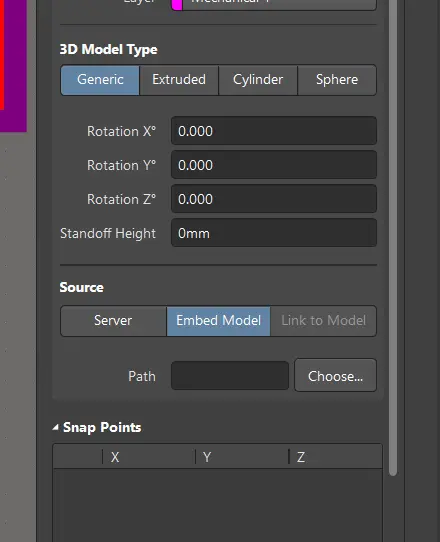Select Embed Model as source
This screenshot has width=440, height=542.
(218, 321)
